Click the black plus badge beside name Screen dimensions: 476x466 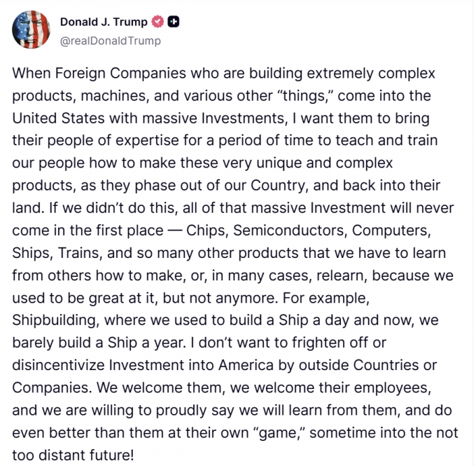point(174,22)
